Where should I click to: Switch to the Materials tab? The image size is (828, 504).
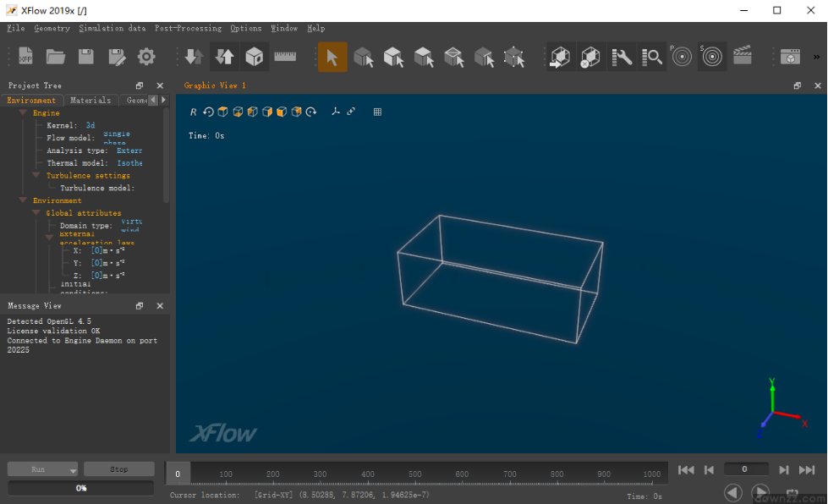click(90, 100)
